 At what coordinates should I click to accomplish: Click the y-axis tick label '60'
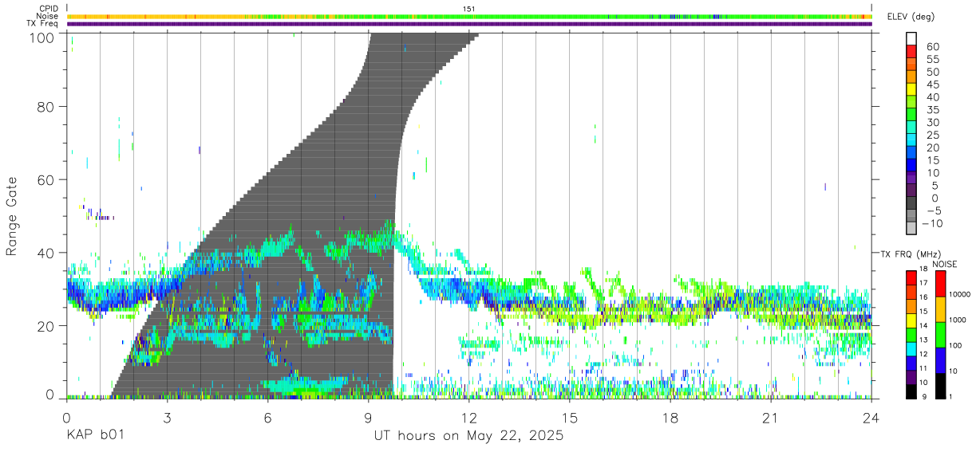coord(45,180)
